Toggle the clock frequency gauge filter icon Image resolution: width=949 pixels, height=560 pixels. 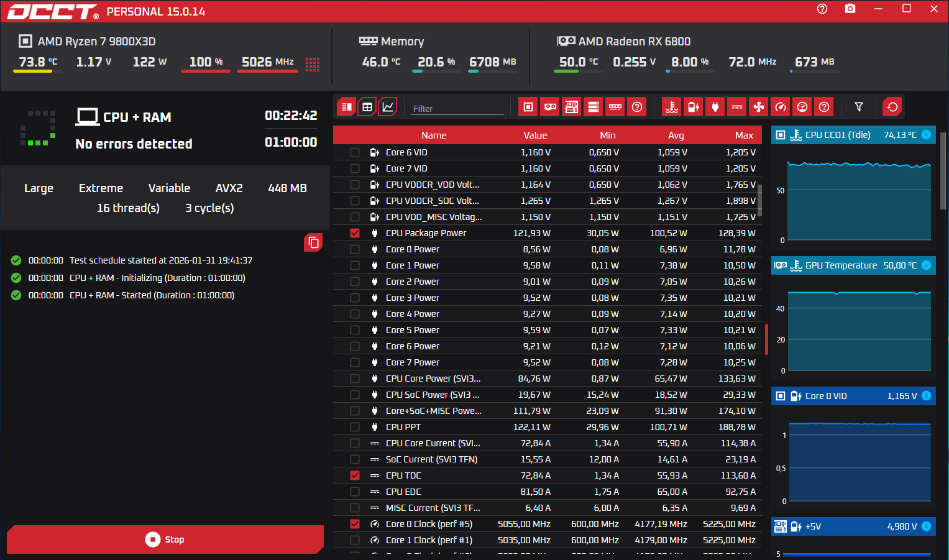[x=781, y=107]
